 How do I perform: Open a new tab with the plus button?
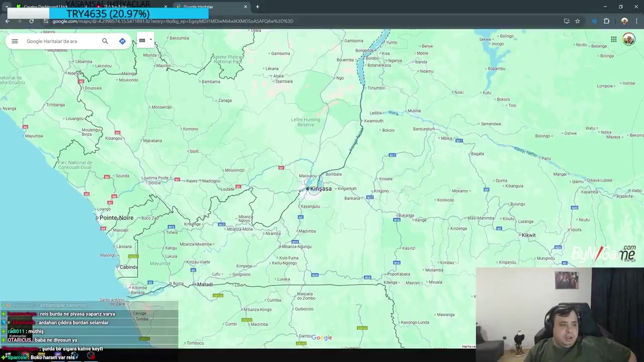pos(257,7)
